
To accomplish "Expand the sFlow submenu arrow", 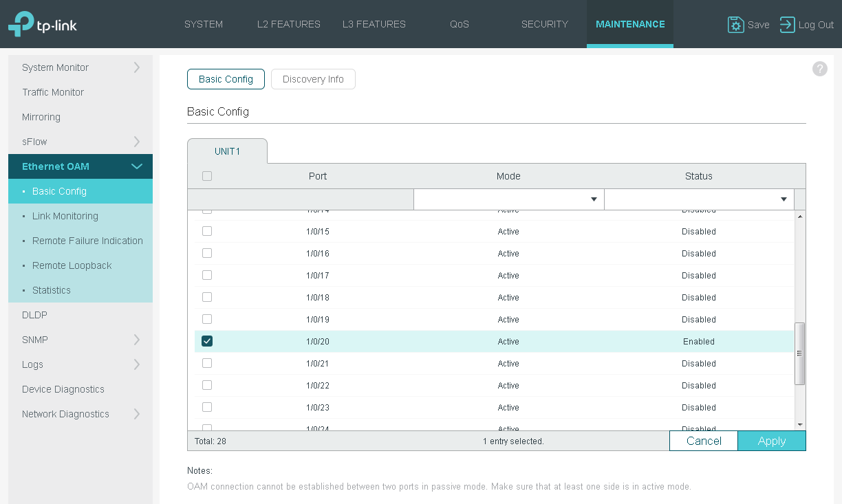I will [x=136, y=142].
